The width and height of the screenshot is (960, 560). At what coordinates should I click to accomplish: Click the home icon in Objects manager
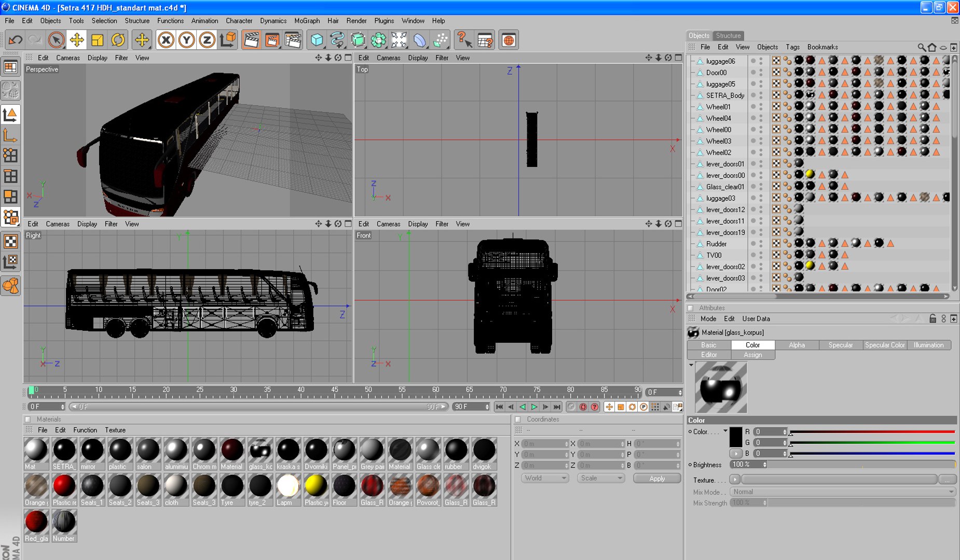click(x=932, y=47)
